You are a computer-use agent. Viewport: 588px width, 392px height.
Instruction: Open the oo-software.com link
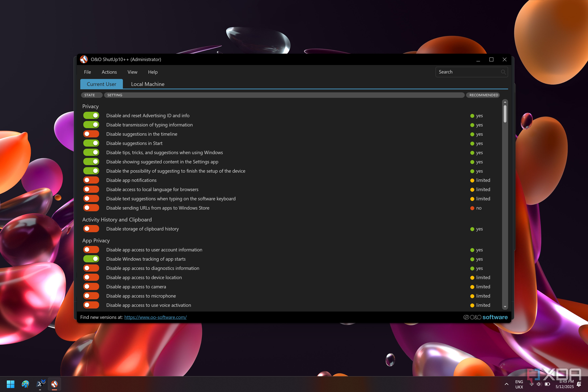coord(155,317)
